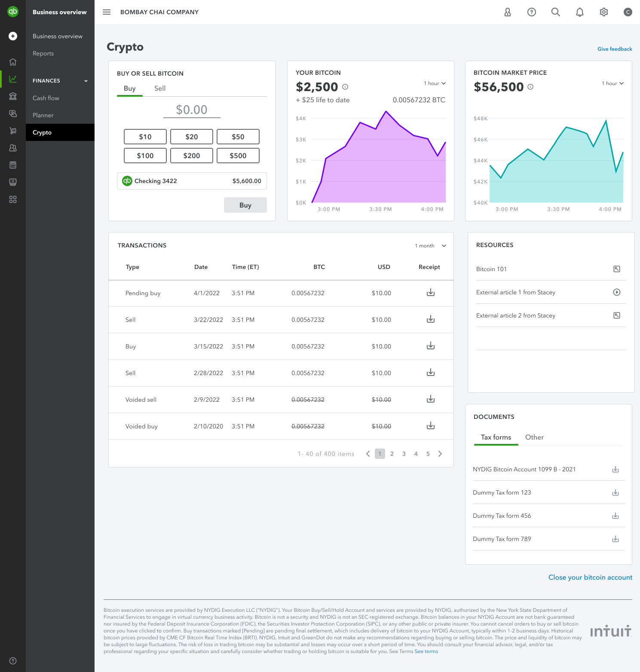Image resolution: width=640 pixels, height=672 pixels.
Task: Switch to Other documents tab
Action: [534, 437]
